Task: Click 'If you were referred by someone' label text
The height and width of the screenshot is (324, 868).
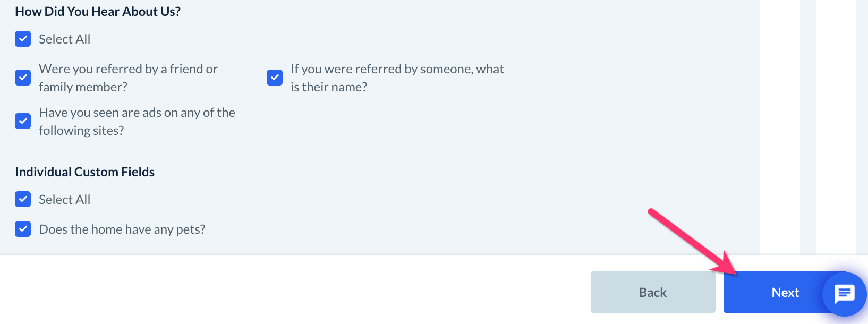Action: click(397, 69)
